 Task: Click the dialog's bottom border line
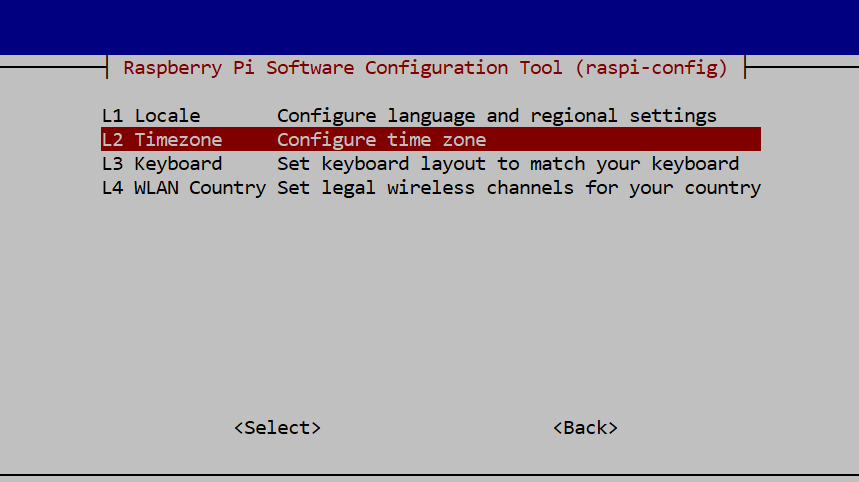point(430,474)
